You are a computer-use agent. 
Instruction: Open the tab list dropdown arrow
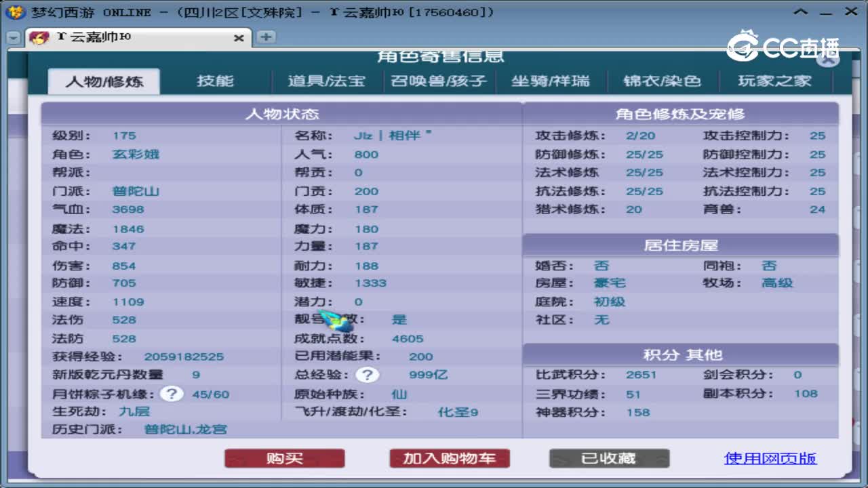point(13,39)
